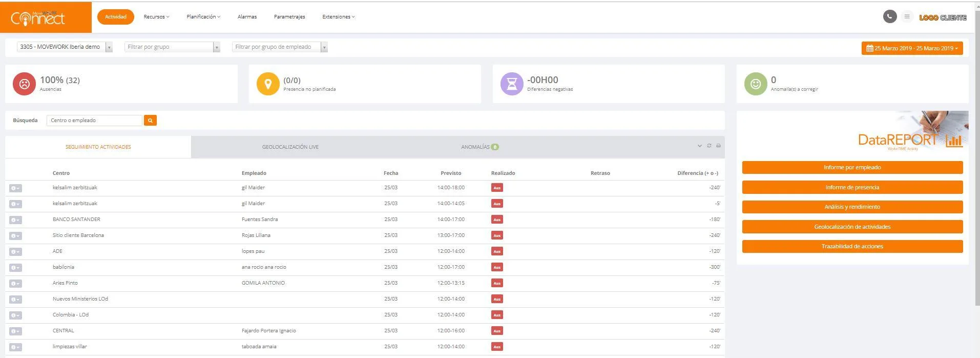Click the Aus badge for Sitio cliente Barcelona
980x358 pixels.
[497, 235]
